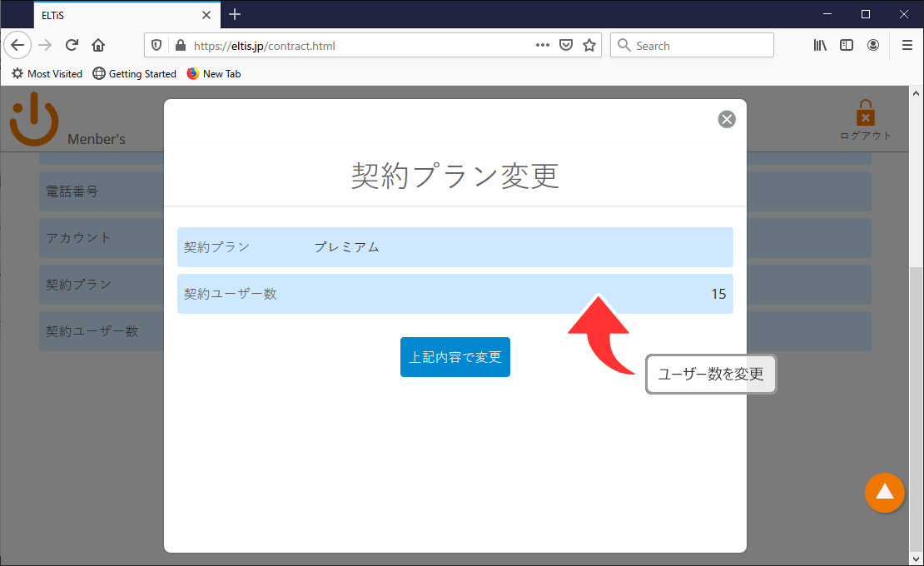
Task: Click the scrollbar down arrow
Action: (916, 558)
